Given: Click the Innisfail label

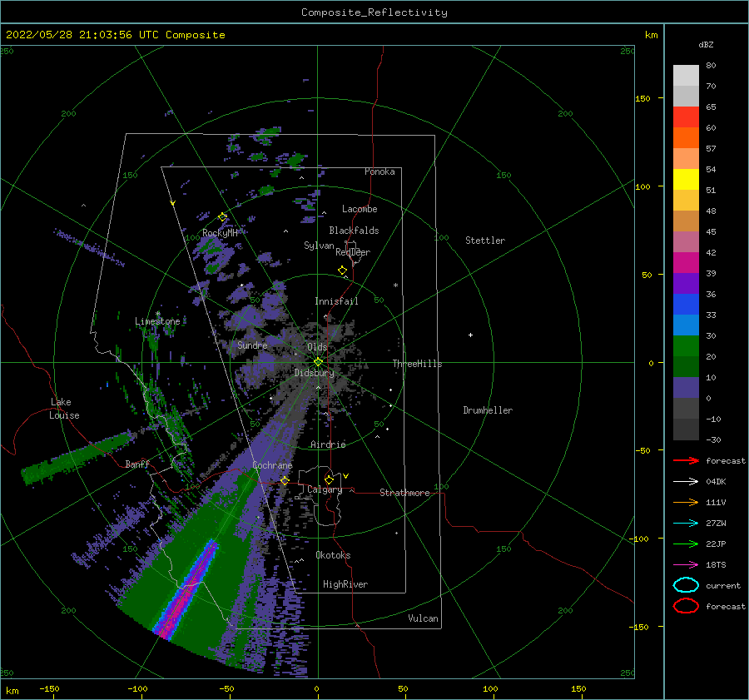Looking at the screenshot, I should (336, 301).
